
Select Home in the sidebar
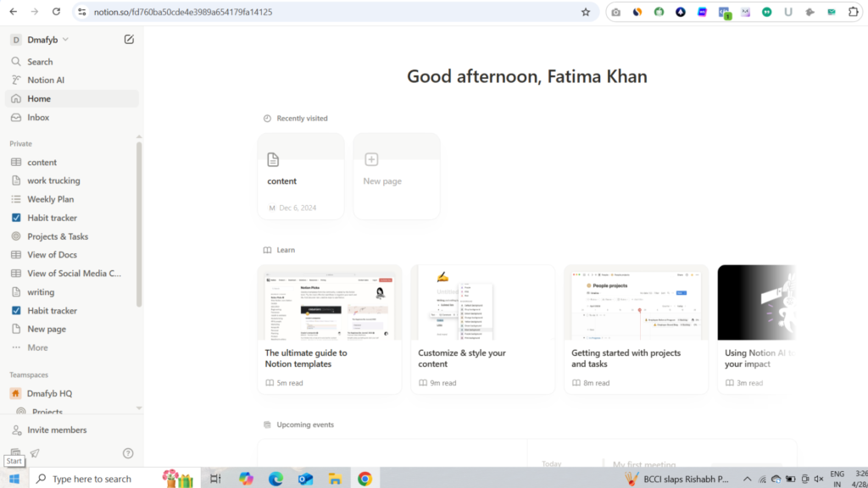pyautogui.click(x=39, y=99)
